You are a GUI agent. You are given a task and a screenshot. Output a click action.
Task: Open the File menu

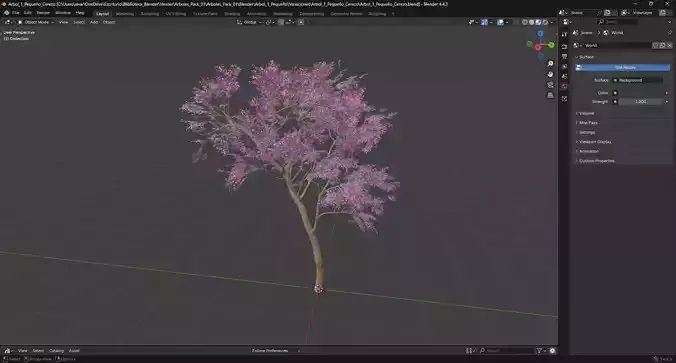pyautogui.click(x=16, y=13)
